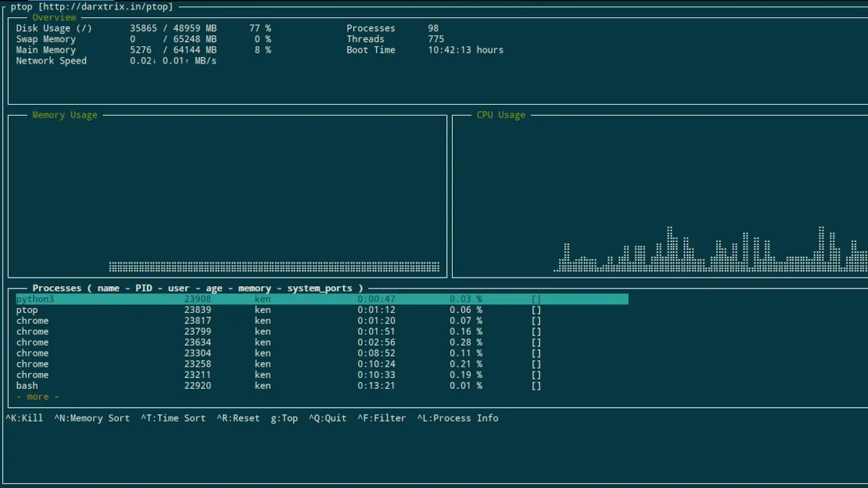Select the ^T:Time Sort option
The image size is (868, 488).
pos(173,418)
